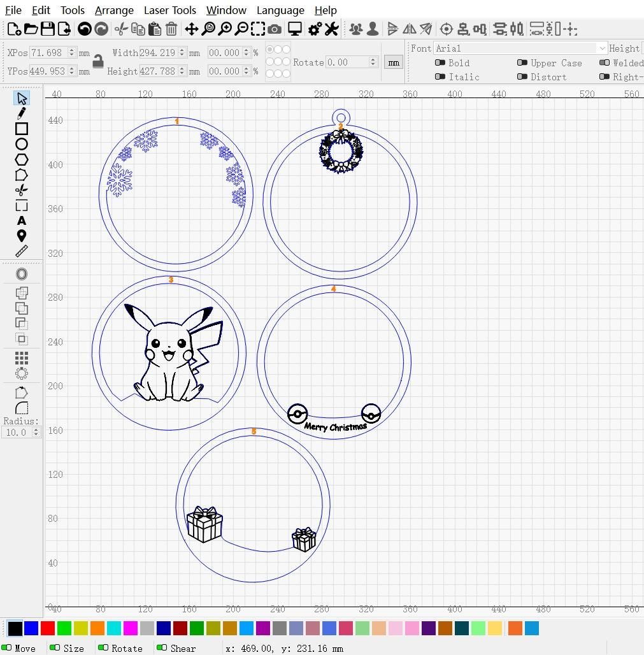This screenshot has width=644, height=655.
Task: Activate the Text tool
Action: (x=22, y=220)
